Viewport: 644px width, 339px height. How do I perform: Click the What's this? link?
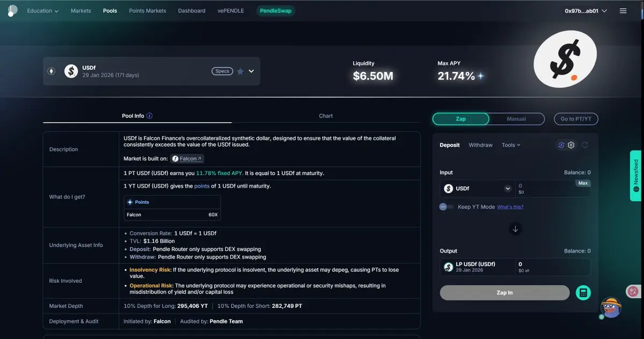coord(510,207)
